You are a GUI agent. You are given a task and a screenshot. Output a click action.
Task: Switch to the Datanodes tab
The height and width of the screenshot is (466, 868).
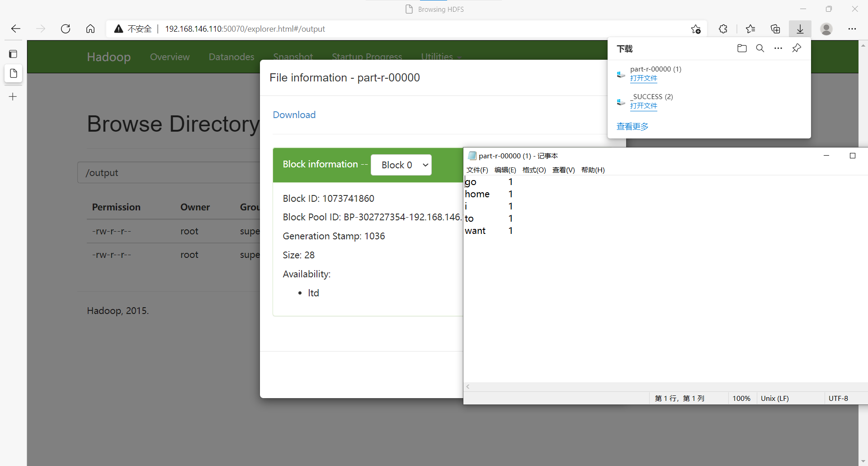click(231, 57)
